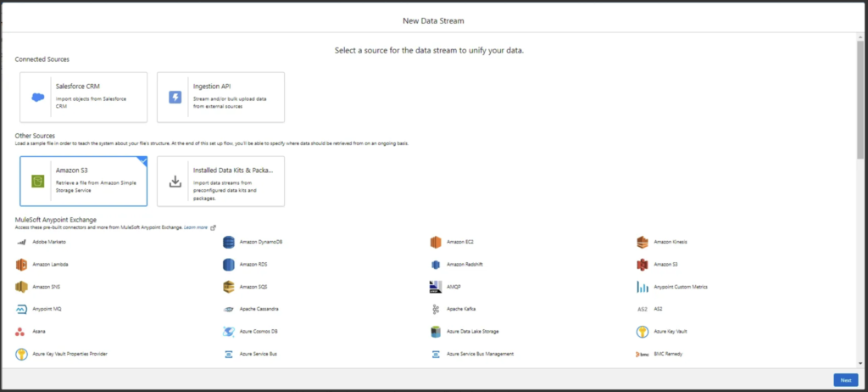
Task: Open the Amazon Lambda connector icon
Action: point(21,265)
